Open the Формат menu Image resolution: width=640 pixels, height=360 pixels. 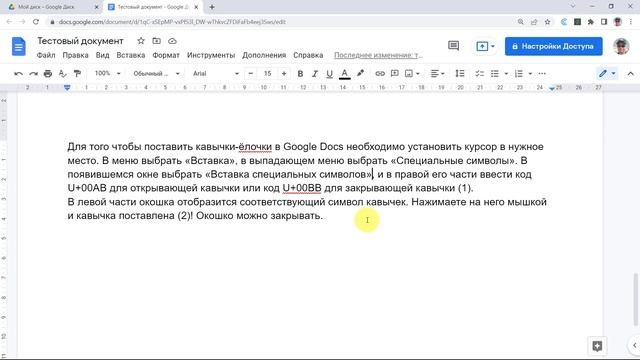coord(166,55)
